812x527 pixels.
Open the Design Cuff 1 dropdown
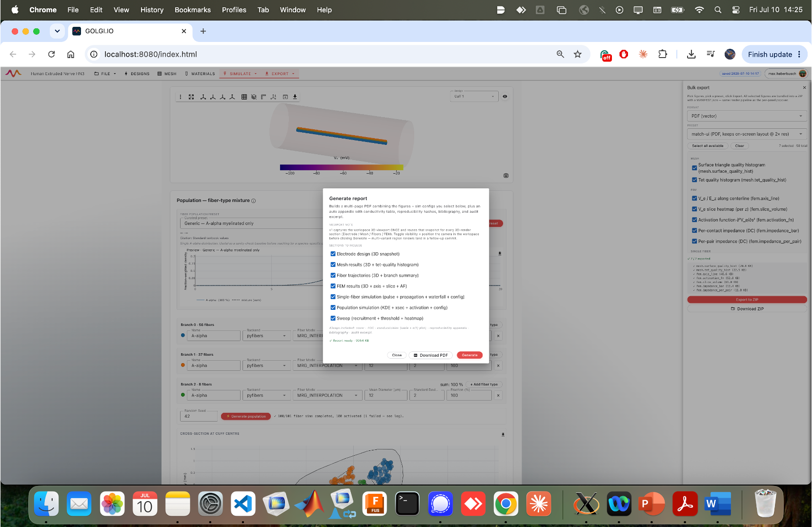pyautogui.click(x=474, y=97)
